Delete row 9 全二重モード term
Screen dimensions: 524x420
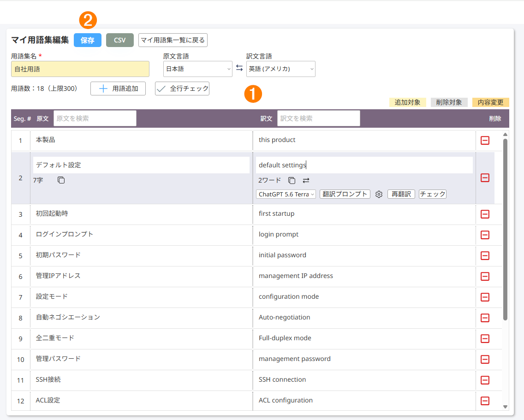tap(485, 338)
